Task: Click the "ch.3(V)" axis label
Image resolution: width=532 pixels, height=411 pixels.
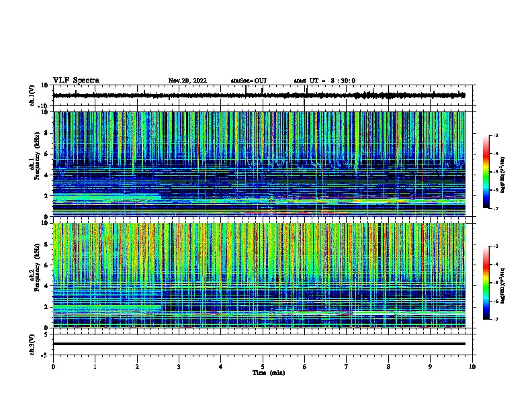Action: point(32,345)
